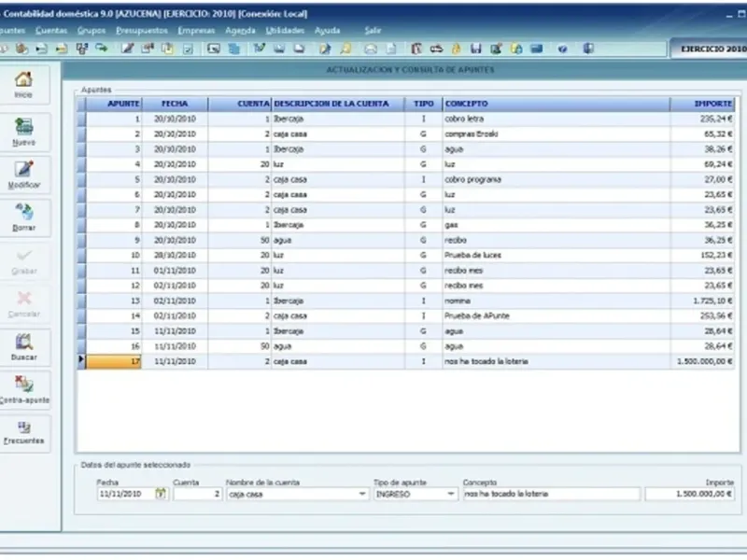Click the blue help question-mark toolbar icon
This screenshot has height=560, width=747.
coord(563,49)
